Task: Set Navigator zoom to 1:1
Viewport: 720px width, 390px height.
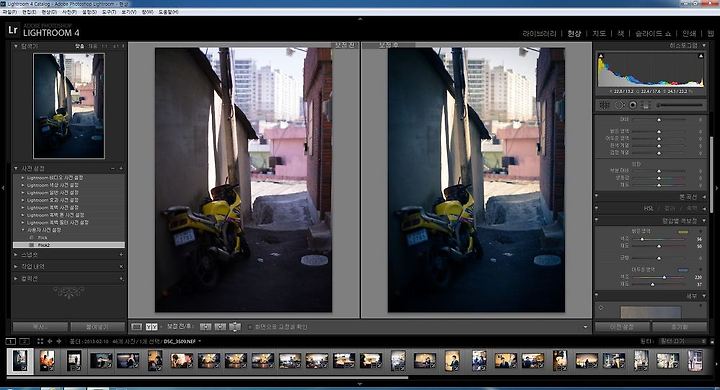Action: [x=104, y=46]
